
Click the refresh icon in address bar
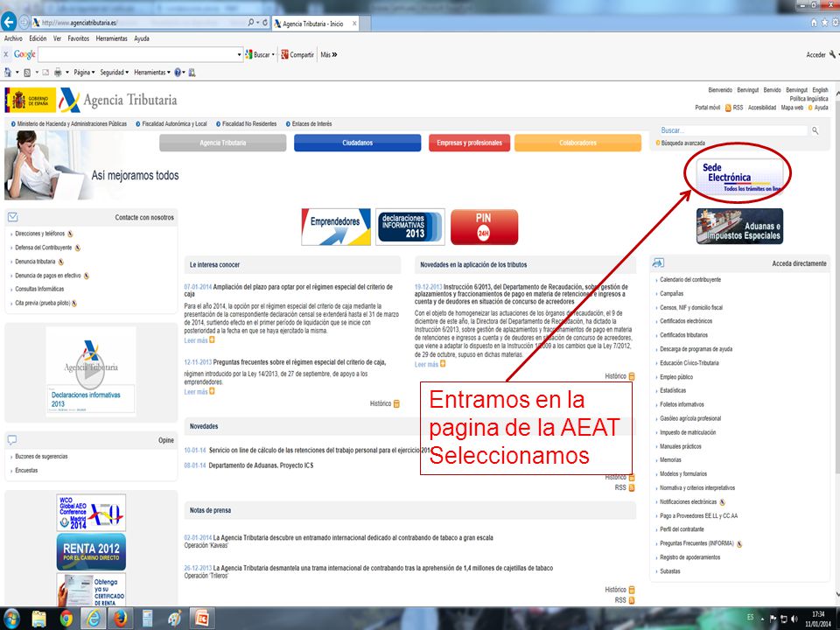point(265,23)
